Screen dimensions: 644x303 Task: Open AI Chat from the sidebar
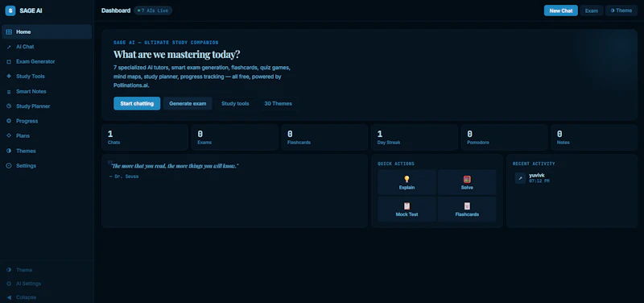[x=47, y=47]
